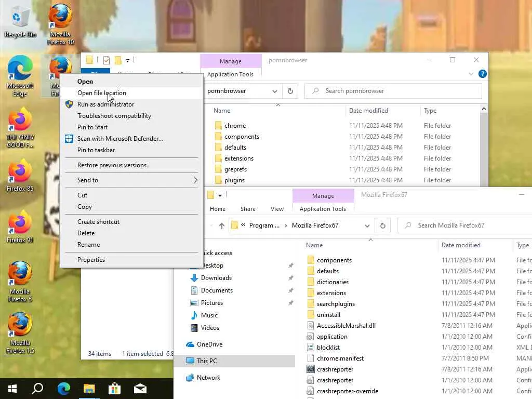
Task: Expand Mozilla Firefox67 address bar dropdown
Action: click(x=367, y=226)
